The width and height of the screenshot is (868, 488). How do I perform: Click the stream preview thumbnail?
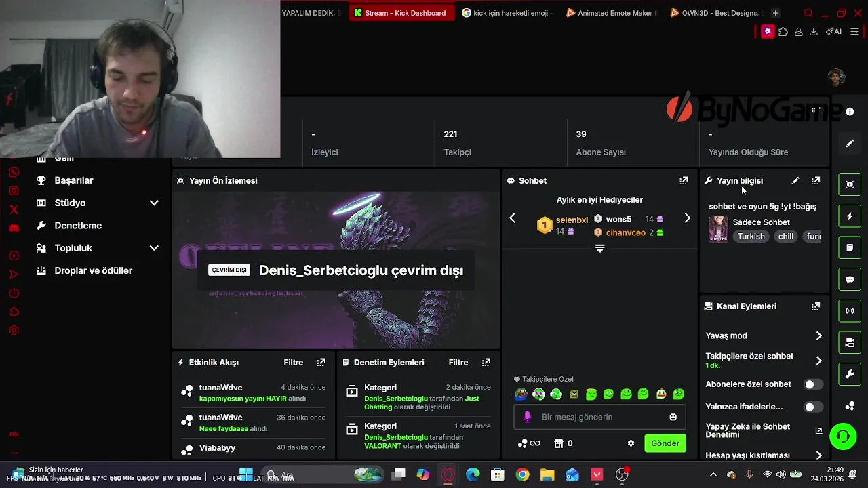click(336, 270)
